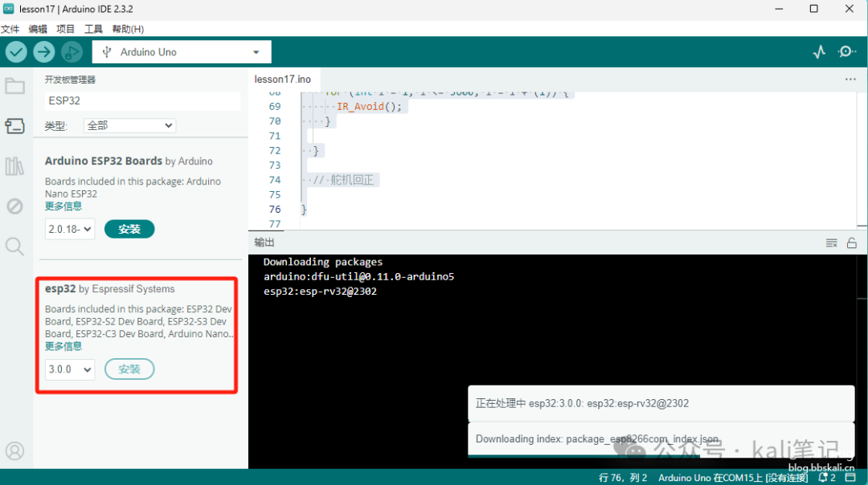Install Arduino ESP32 Boards package

click(x=129, y=229)
